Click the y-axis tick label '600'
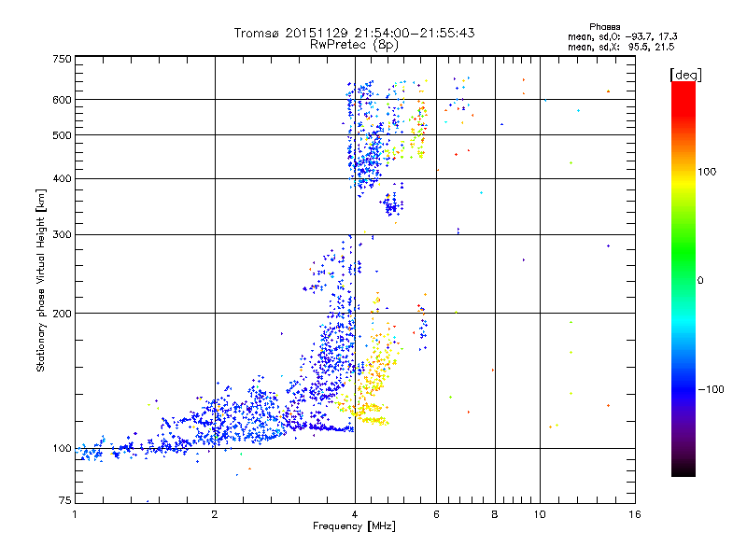747x560 pixels. pos(63,100)
